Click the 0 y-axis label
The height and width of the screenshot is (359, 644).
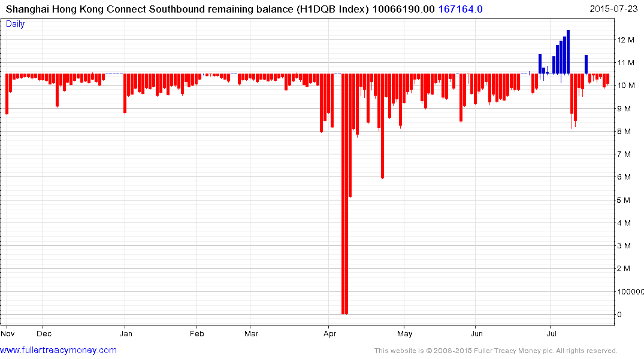tap(620, 315)
